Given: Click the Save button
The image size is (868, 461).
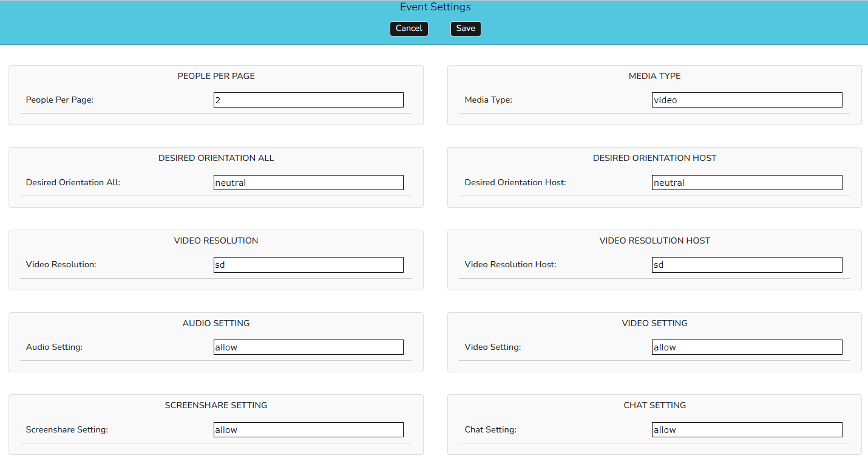Looking at the screenshot, I should pos(466,28).
